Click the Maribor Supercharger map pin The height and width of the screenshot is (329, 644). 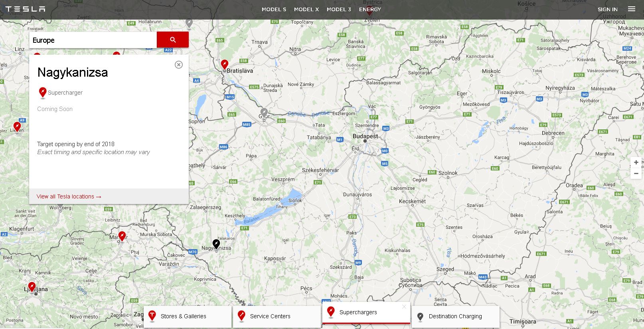[x=122, y=236]
